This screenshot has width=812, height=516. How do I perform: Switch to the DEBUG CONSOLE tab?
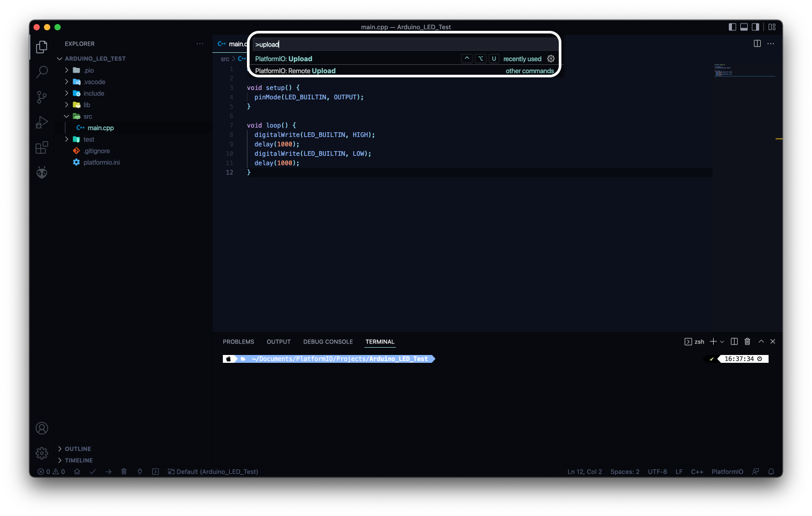[328, 342]
